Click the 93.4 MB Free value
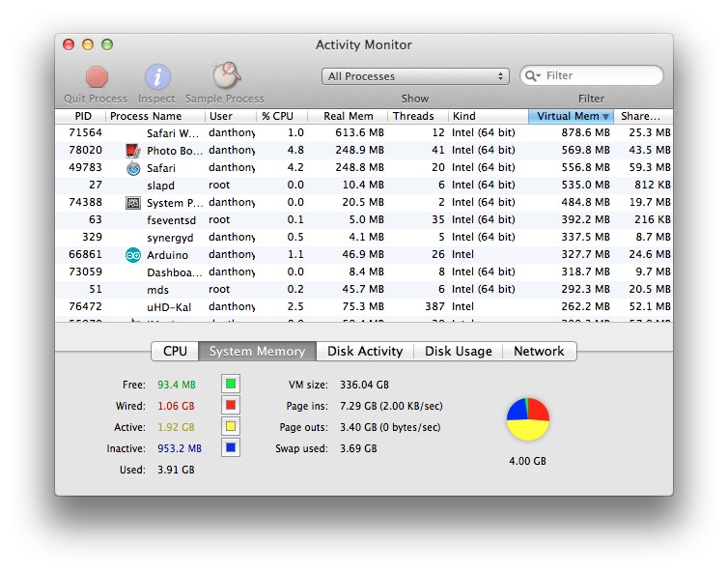The height and width of the screenshot is (572, 728). pos(177,385)
